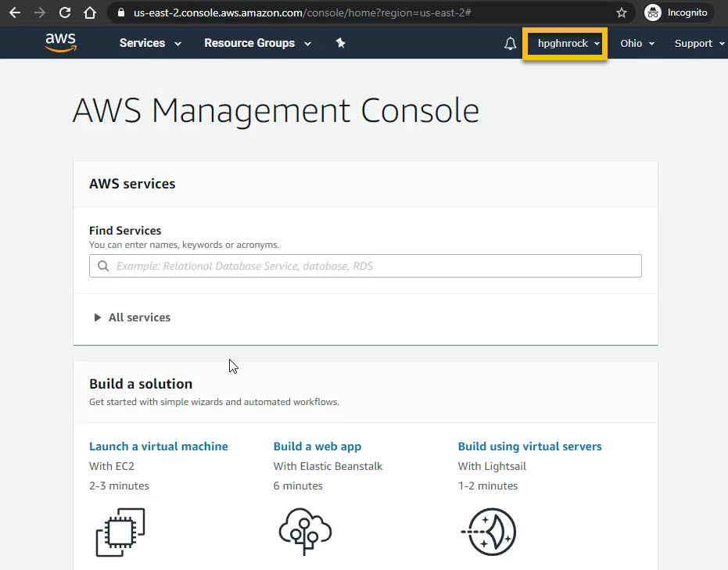
Task: Open the Services dropdown menu
Action: click(x=150, y=43)
